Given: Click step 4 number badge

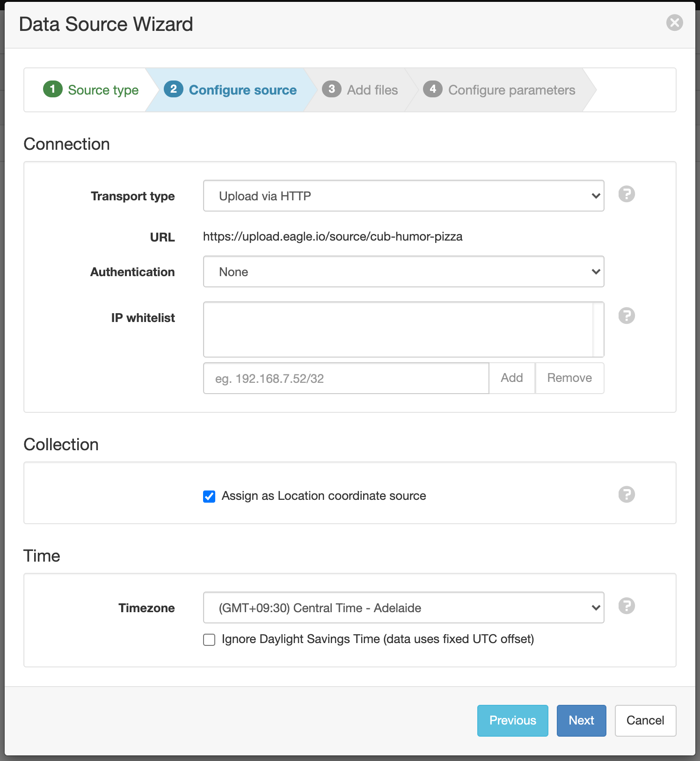Looking at the screenshot, I should coord(433,89).
